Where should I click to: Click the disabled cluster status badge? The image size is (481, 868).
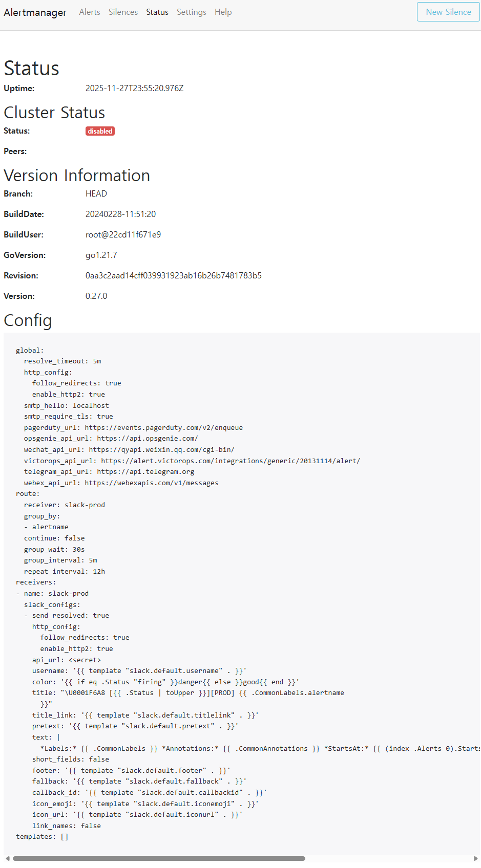[x=100, y=131]
